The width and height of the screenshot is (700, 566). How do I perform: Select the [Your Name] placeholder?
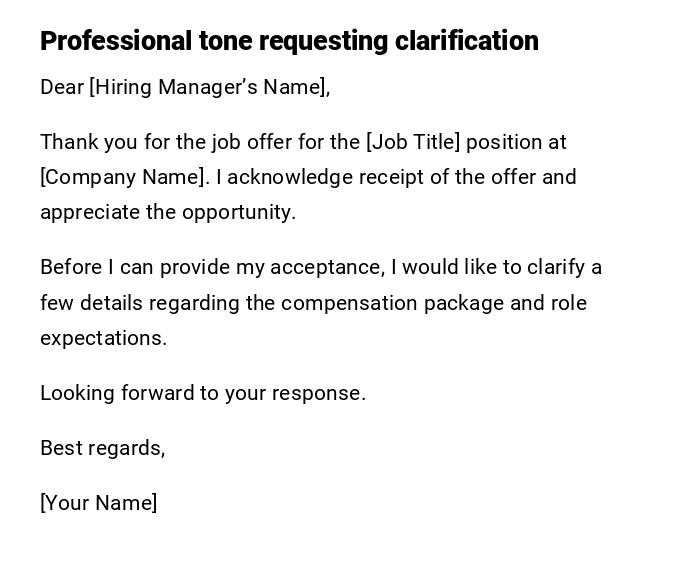98,503
